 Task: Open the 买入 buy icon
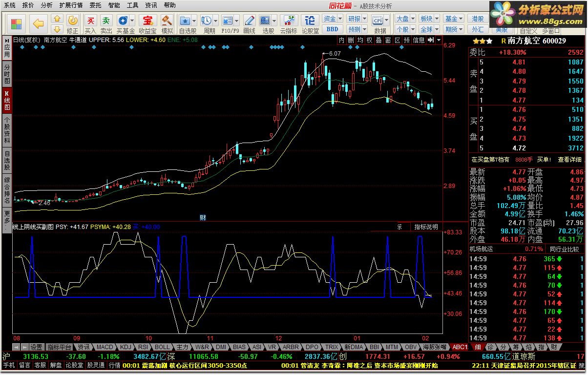90,21
